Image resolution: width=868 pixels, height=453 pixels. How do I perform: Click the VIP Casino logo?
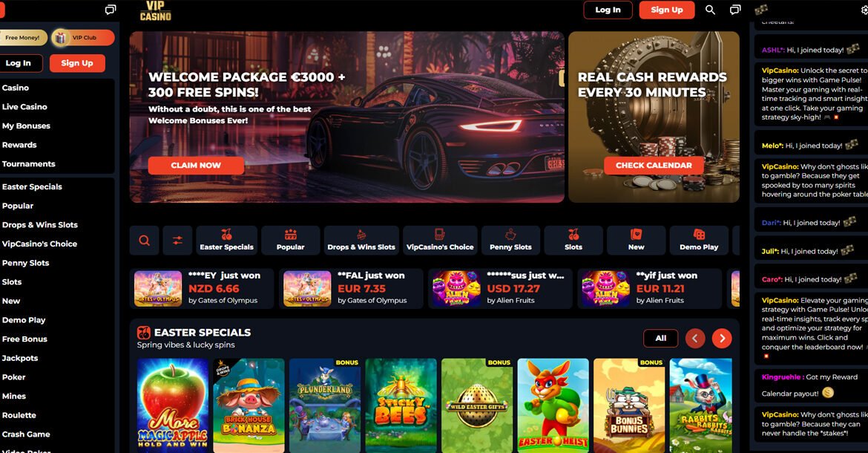point(156,11)
